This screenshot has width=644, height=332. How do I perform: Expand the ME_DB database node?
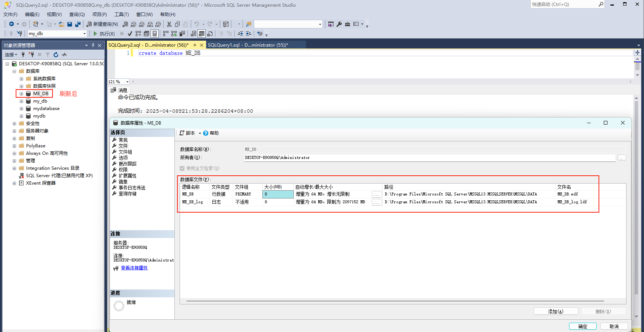pos(21,94)
